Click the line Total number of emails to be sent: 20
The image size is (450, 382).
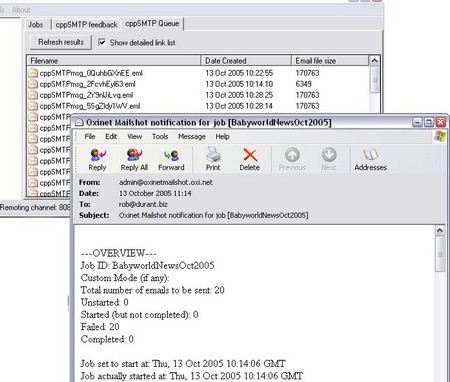(152, 290)
